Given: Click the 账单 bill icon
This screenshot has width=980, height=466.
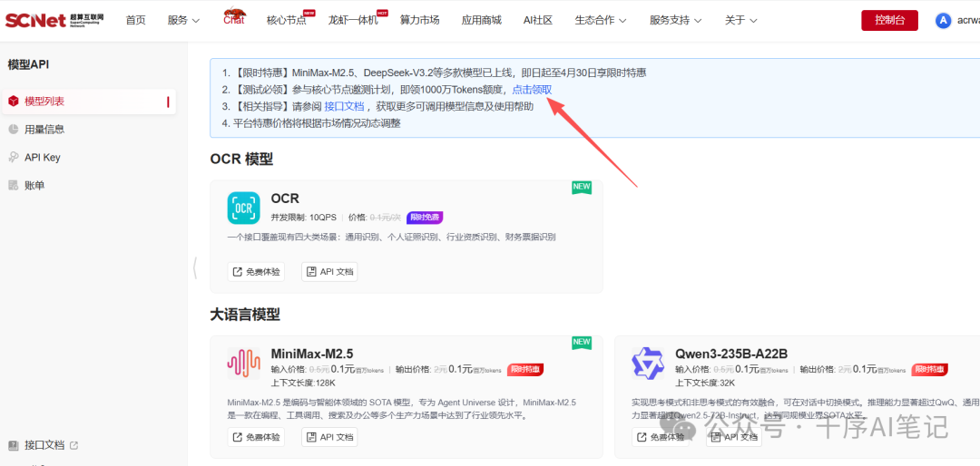Looking at the screenshot, I should (13, 186).
